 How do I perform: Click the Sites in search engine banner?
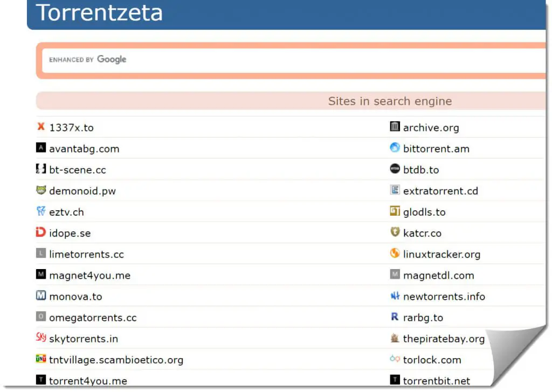(x=390, y=101)
